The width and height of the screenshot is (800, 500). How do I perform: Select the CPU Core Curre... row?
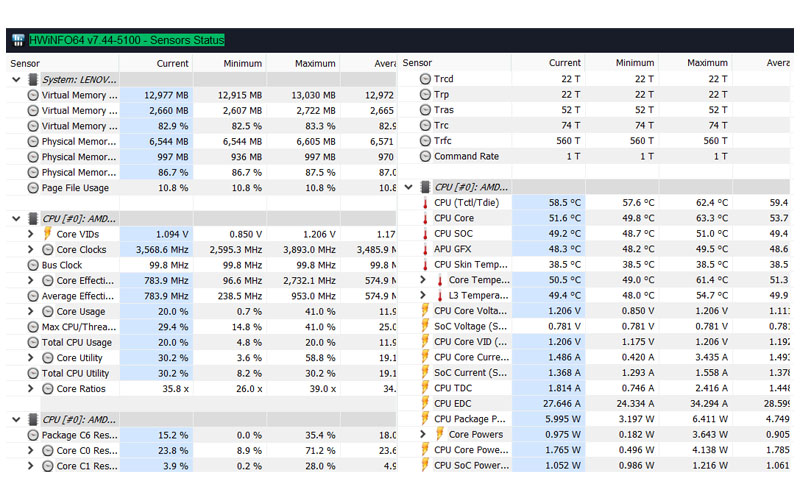[x=595, y=357]
